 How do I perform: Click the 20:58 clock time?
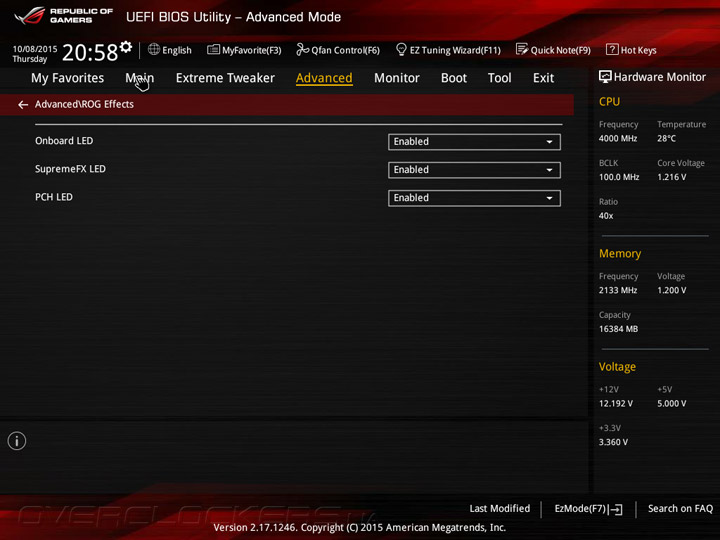click(x=90, y=53)
